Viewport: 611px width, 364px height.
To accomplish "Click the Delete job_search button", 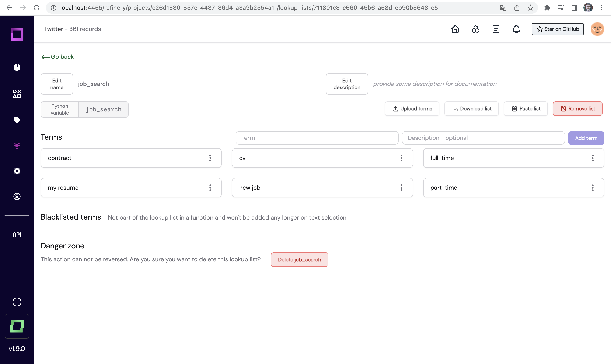I will click(x=299, y=259).
